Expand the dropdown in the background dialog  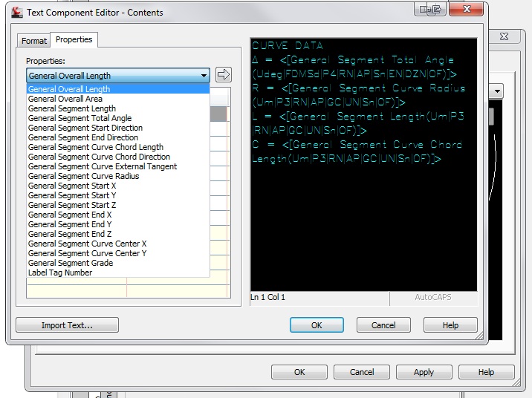497,91
